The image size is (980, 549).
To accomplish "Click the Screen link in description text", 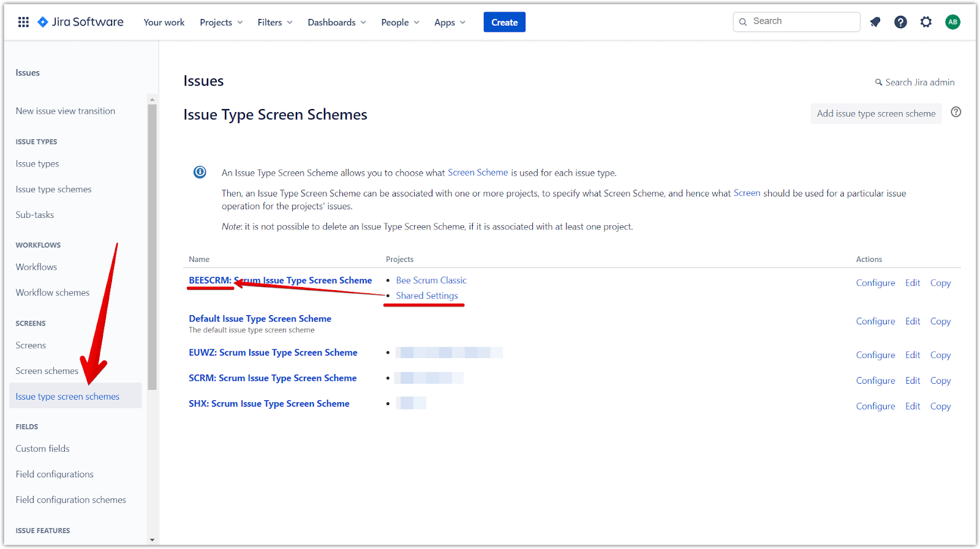I will click(x=747, y=193).
